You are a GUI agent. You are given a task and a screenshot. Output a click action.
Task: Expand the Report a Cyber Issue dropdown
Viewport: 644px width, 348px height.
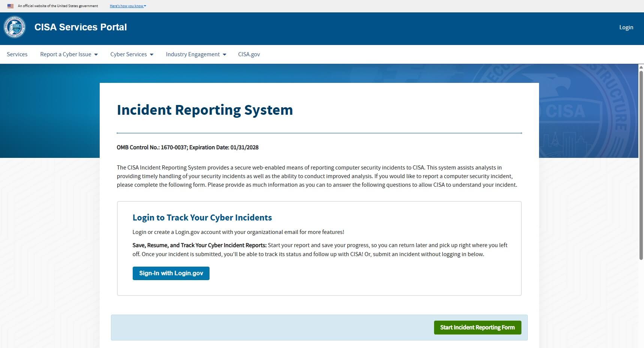[69, 54]
